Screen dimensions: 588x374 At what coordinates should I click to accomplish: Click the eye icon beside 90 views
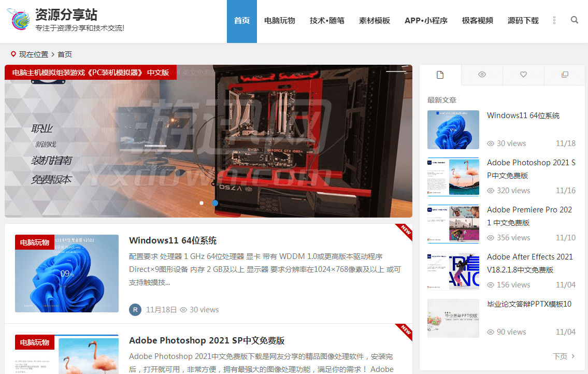tap(491, 332)
